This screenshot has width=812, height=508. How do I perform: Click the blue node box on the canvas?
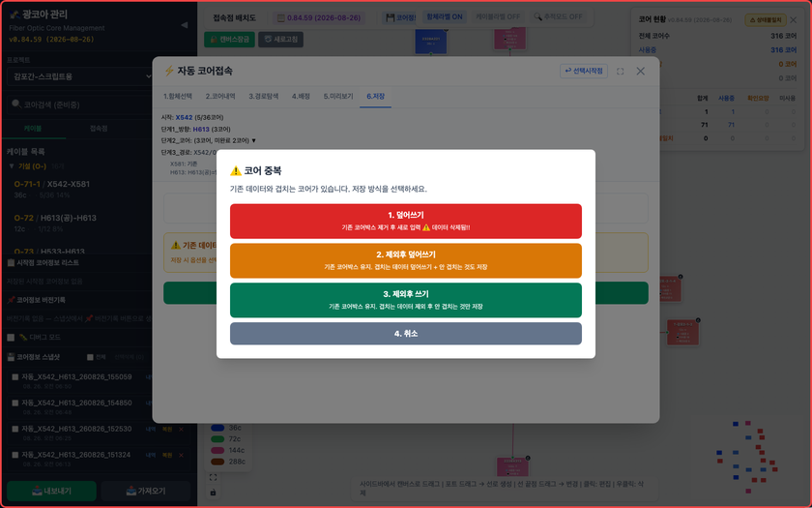tap(431, 40)
